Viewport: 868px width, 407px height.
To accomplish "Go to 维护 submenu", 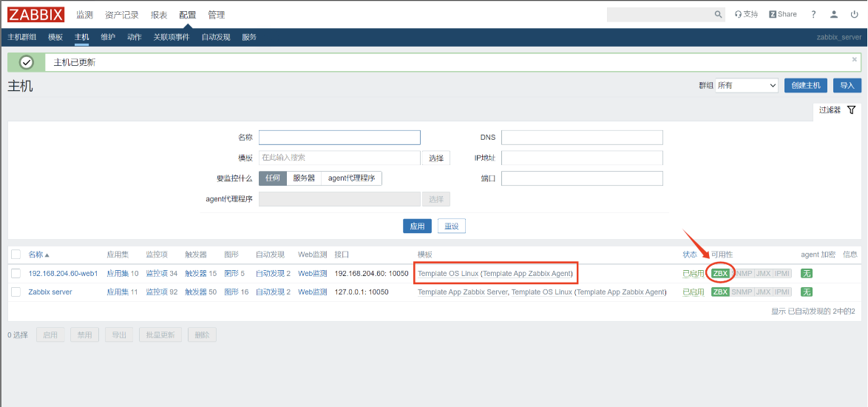I will (108, 37).
